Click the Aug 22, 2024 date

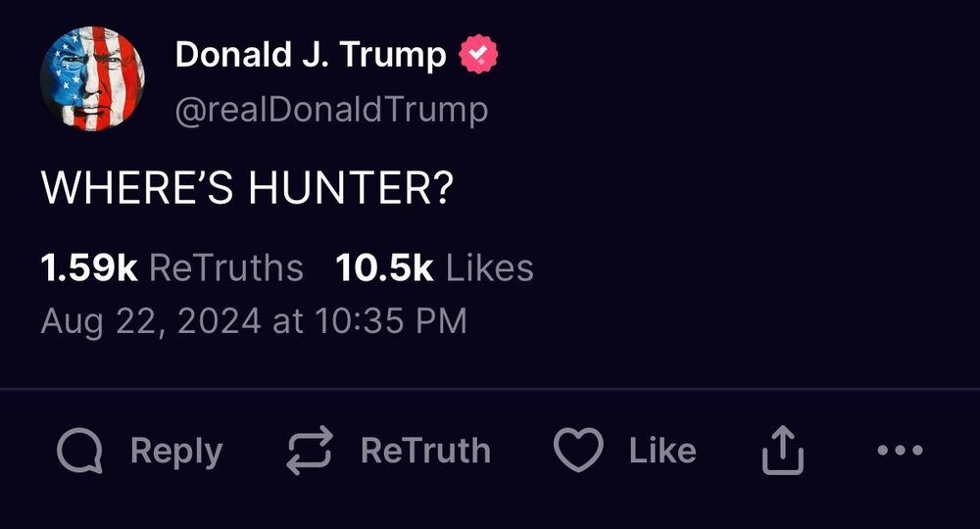pyautogui.click(x=151, y=320)
